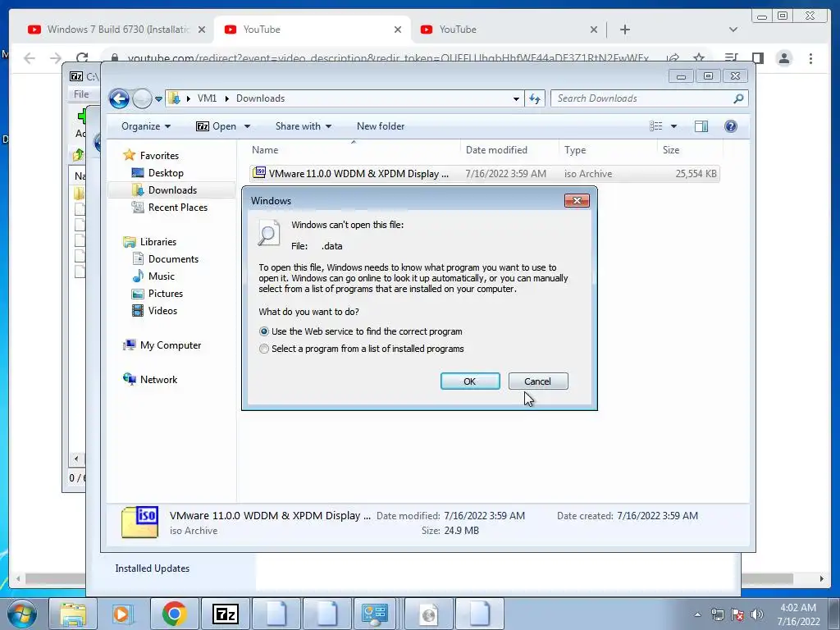Open Chrome tab search chevron
Viewport: 840px width, 630px height.
coord(733,30)
